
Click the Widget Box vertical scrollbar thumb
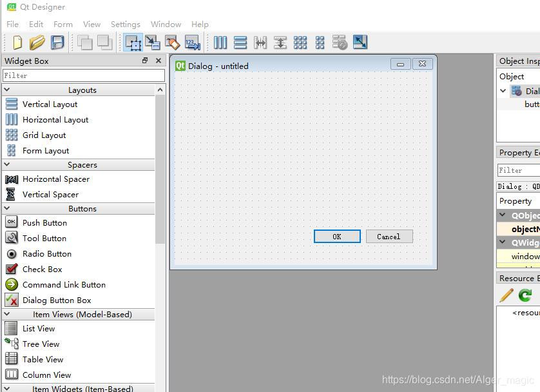click(x=160, y=170)
